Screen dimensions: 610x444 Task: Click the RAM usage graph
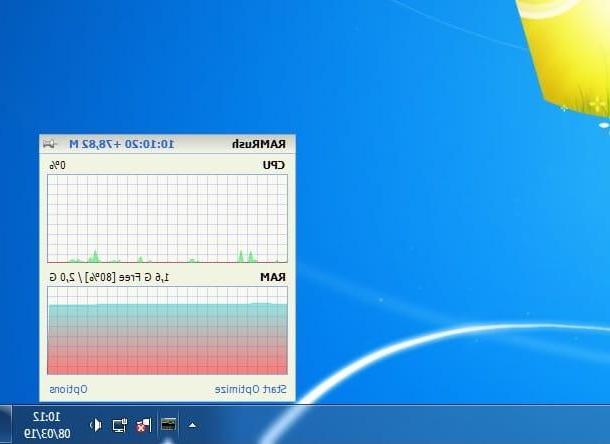(167, 330)
